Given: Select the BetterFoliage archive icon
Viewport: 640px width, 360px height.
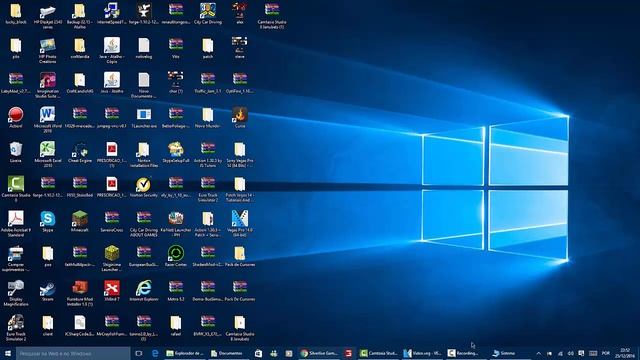Looking at the screenshot, I should (176, 114).
